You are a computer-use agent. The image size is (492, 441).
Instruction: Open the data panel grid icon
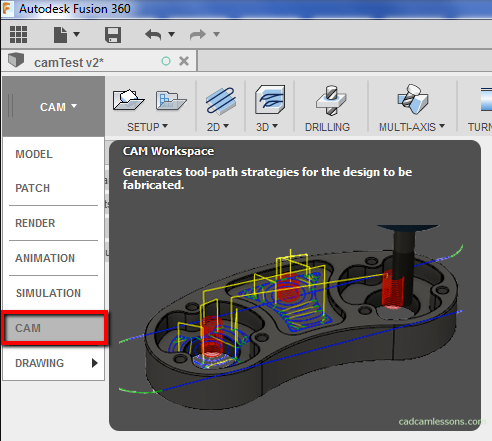coord(18,35)
